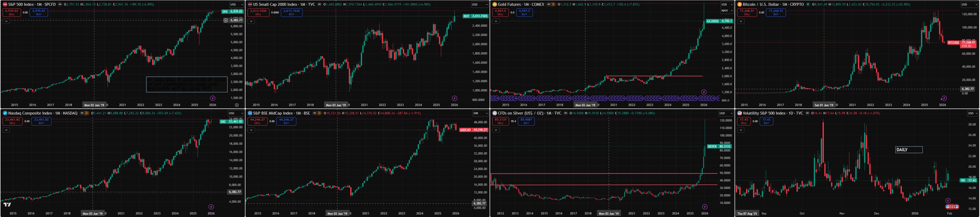
Task: Click the 23,461.82 SELL button on Nasdaq Composite
Action: click(x=13, y=121)
